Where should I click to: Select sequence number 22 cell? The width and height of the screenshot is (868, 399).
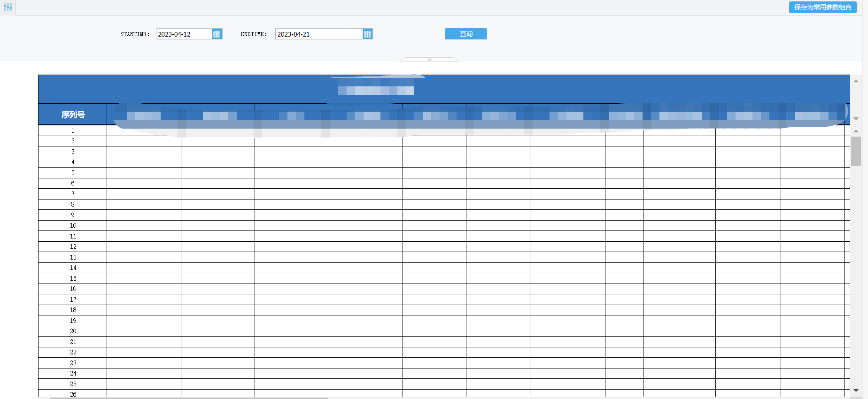73,352
